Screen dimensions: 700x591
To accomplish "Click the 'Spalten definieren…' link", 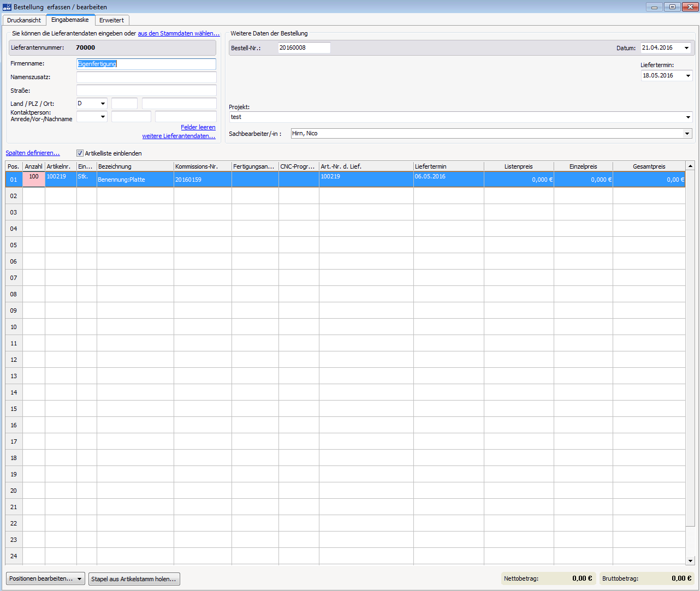I will point(33,153).
